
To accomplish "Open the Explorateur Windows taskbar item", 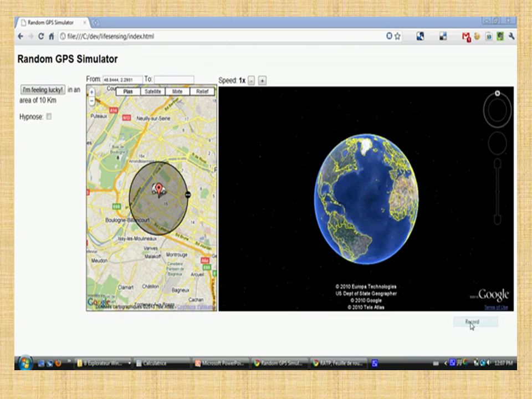I will (x=103, y=364).
